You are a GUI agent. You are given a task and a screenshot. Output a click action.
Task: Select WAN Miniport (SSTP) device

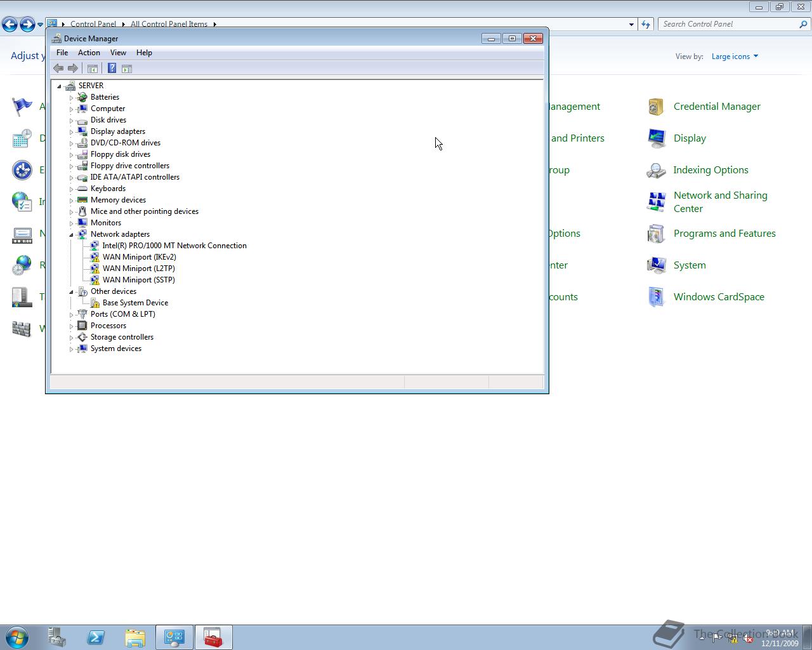tap(138, 280)
